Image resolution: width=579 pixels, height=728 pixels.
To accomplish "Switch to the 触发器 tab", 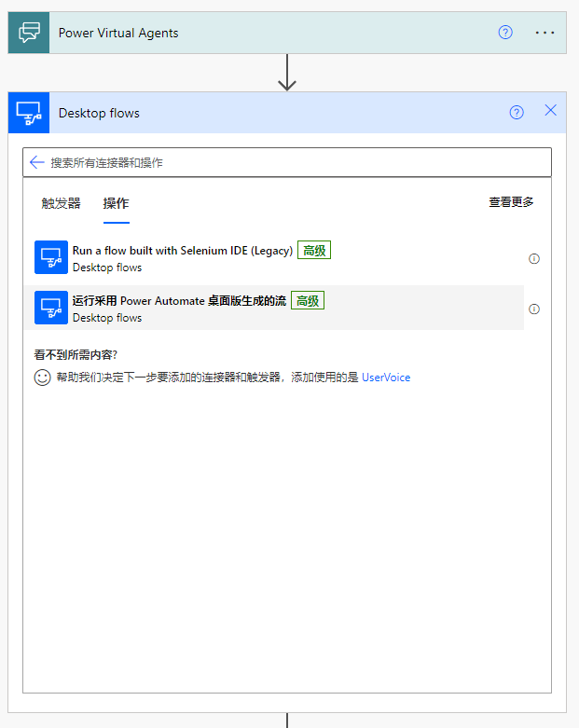I will (x=61, y=203).
